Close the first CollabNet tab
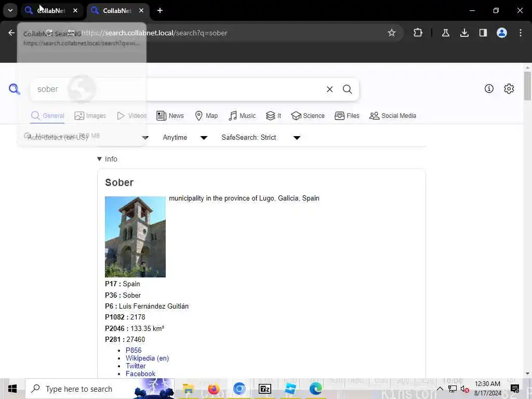 (x=75, y=10)
